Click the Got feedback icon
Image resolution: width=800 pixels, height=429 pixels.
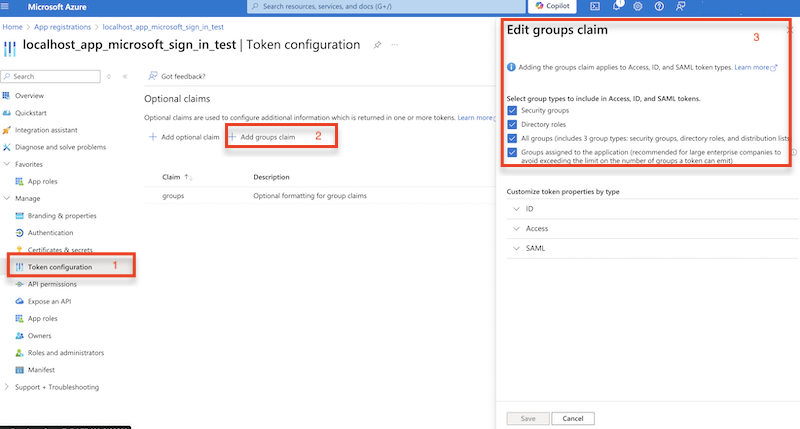[x=153, y=76]
